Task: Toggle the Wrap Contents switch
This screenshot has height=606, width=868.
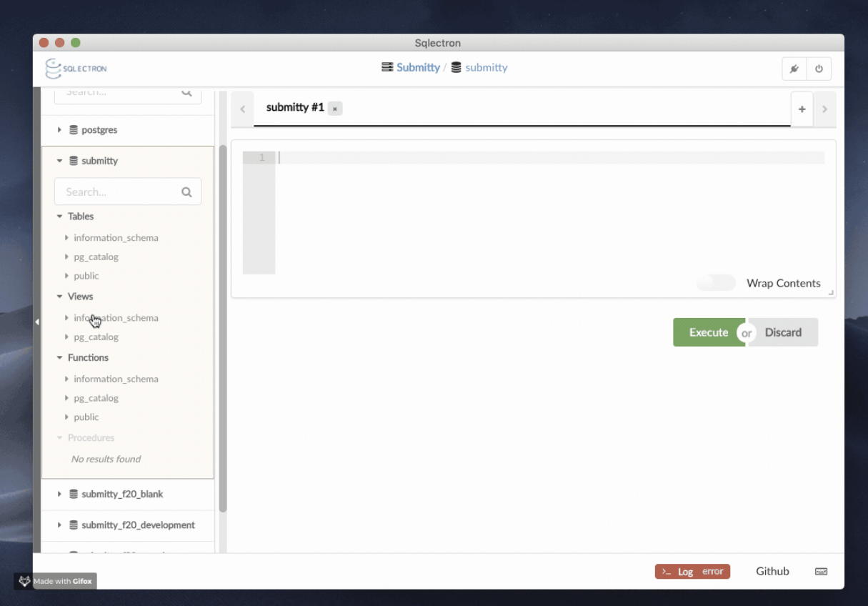Action: [x=716, y=283]
